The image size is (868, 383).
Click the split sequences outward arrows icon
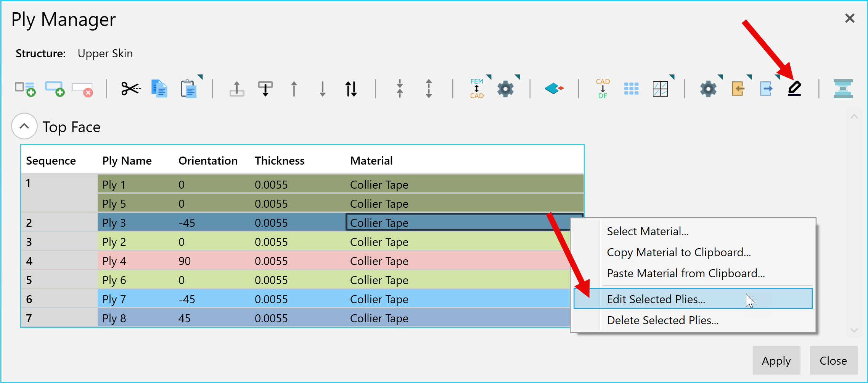tap(429, 89)
